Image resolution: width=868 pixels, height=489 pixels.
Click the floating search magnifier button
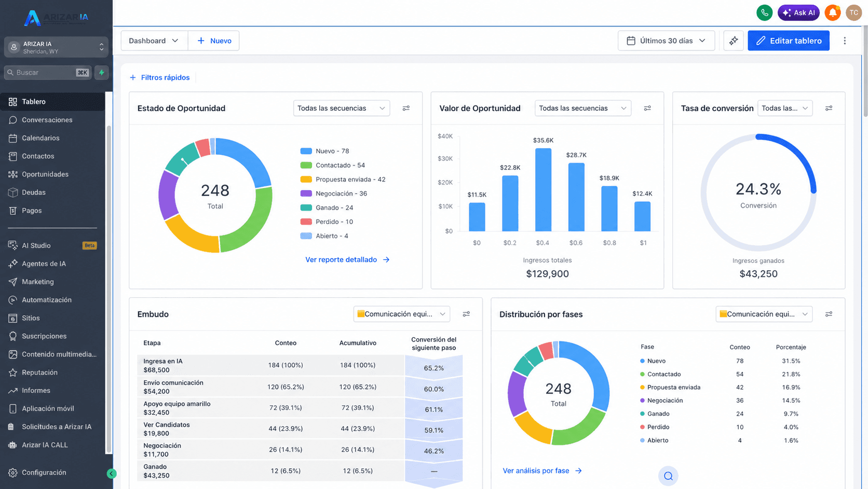(x=668, y=476)
